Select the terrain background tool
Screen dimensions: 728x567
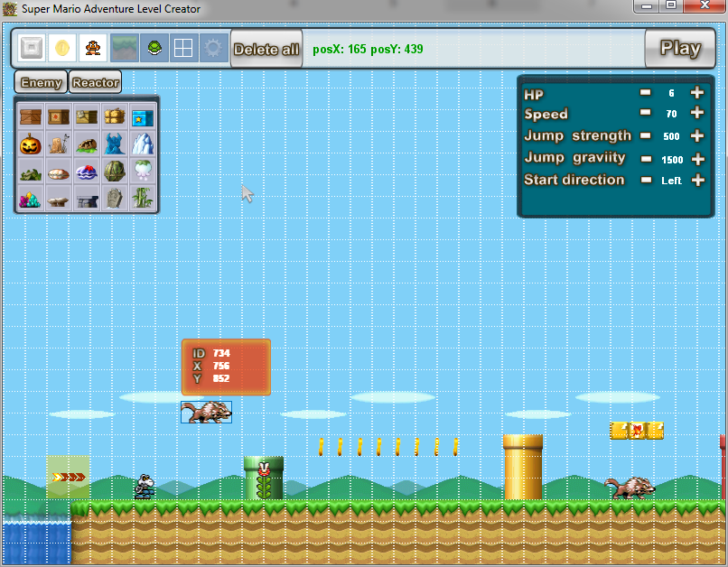[124, 48]
